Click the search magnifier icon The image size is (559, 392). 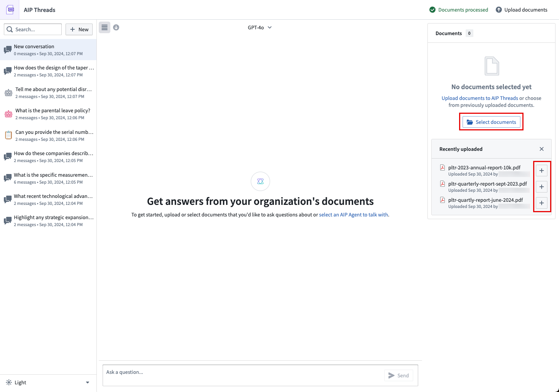10,29
